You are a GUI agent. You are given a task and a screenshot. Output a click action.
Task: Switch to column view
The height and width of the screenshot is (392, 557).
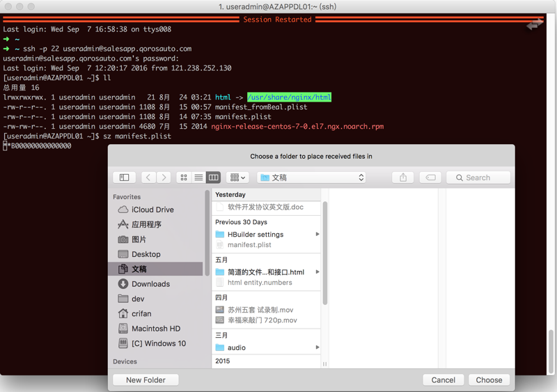pos(214,178)
